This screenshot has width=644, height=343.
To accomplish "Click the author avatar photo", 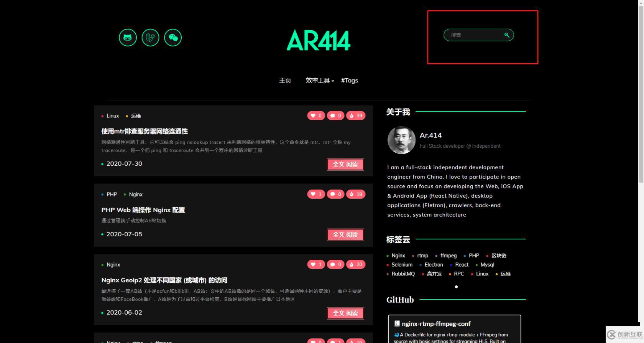I will [401, 140].
